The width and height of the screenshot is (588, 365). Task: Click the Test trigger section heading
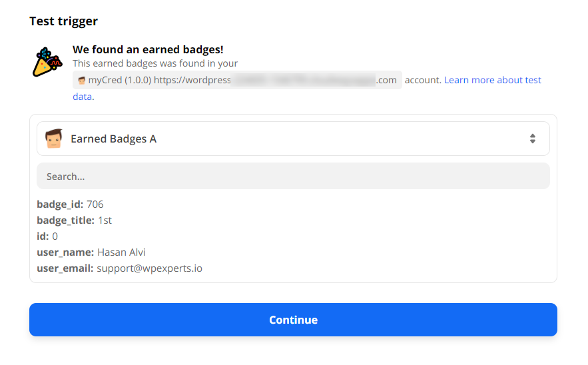63,21
